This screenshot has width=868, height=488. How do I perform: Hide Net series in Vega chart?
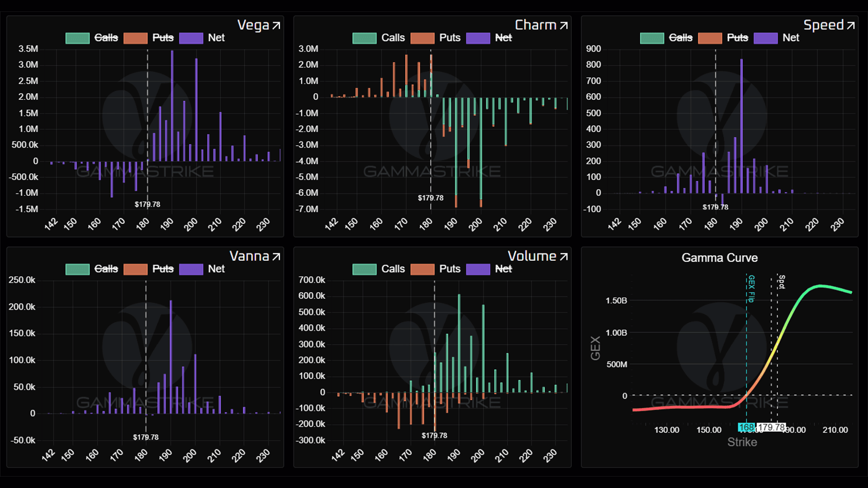(x=216, y=38)
